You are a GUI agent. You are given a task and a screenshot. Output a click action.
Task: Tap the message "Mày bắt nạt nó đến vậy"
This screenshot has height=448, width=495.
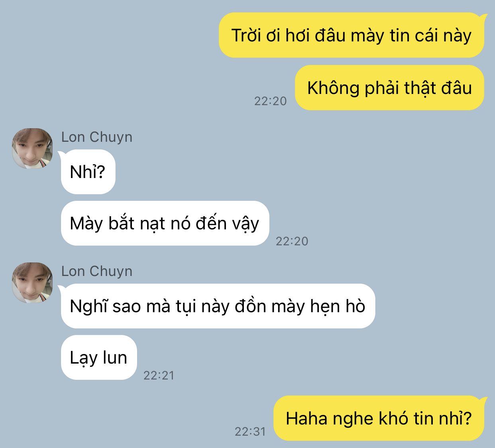[x=165, y=223]
